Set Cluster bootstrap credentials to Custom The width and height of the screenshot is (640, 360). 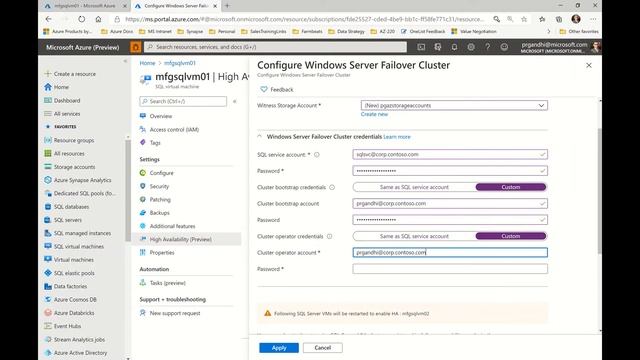[x=511, y=187]
